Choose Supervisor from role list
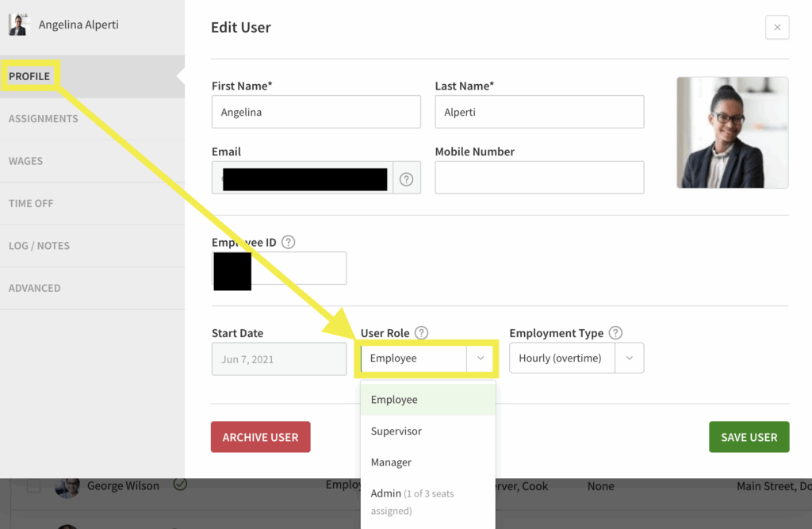Viewport: 812px width, 529px height. (x=396, y=431)
